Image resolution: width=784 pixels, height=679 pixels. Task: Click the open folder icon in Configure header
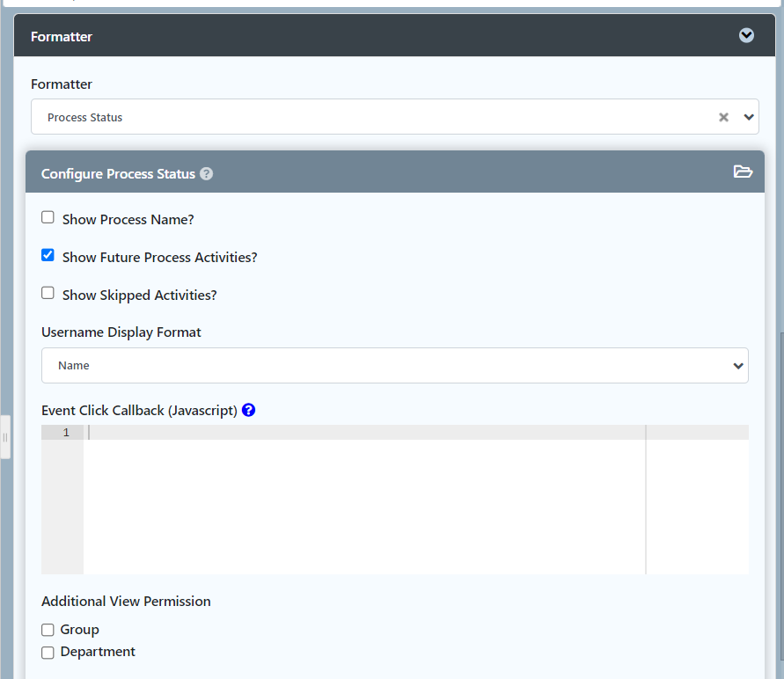743,172
